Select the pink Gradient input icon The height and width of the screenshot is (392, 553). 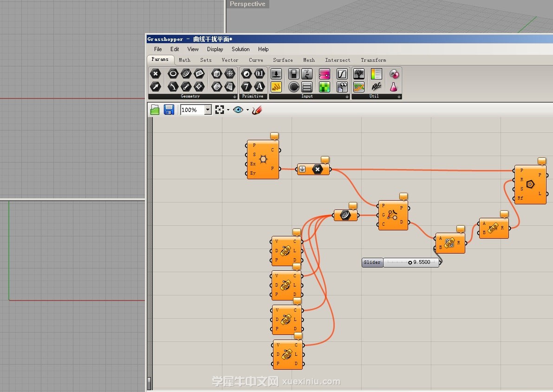click(x=324, y=74)
